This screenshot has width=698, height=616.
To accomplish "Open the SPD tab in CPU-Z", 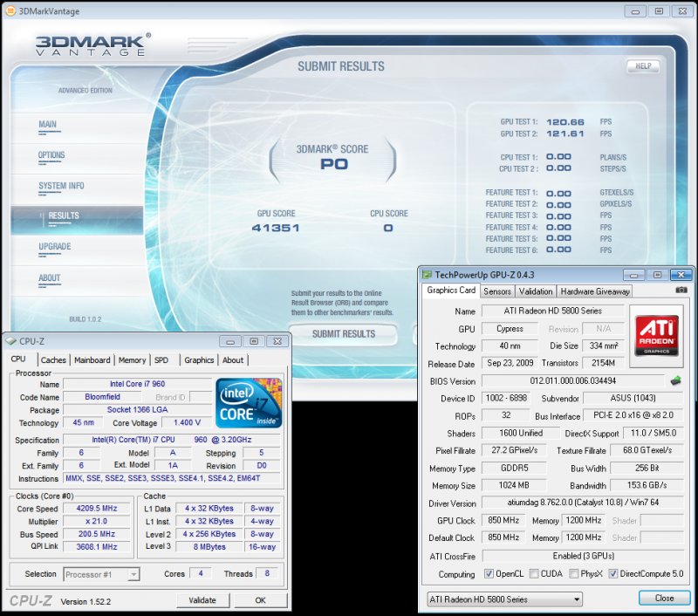I will click(x=161, y=360).
